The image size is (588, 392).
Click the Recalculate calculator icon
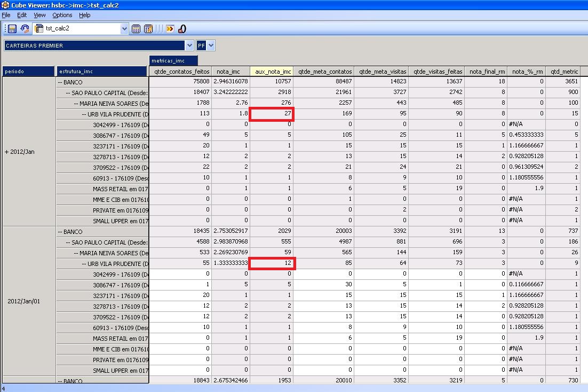click(x=136, y=28)
